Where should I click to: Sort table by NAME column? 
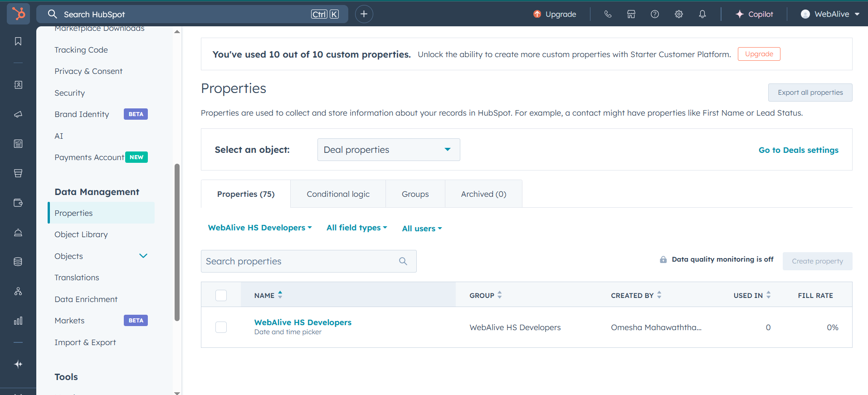(x=268, y=295)
